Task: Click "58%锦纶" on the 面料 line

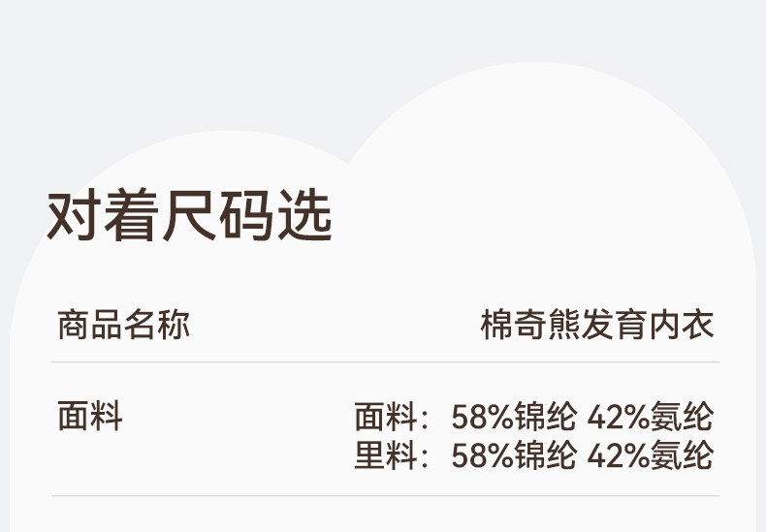Action: pos(512,419)
